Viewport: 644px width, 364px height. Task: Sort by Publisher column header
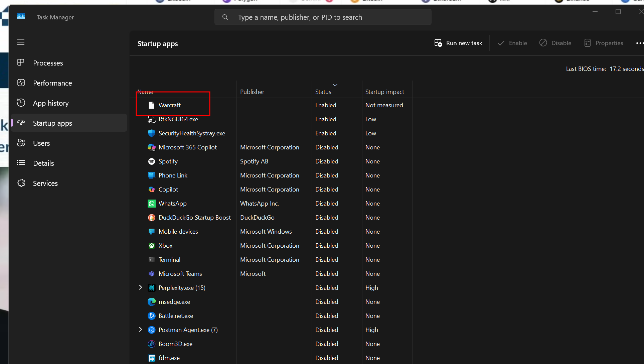tap(252, 92)
